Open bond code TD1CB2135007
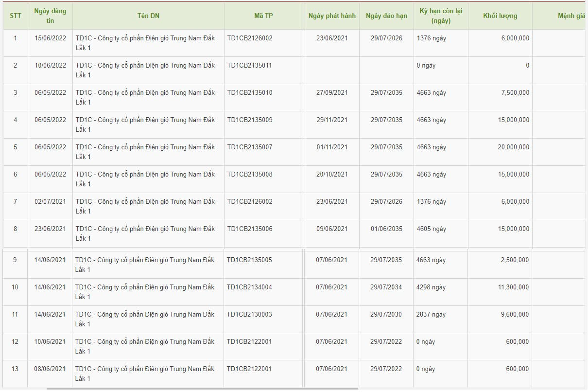The height and width of the screenshot is (392, 588). pyautogui.click(x=250, y=147)
